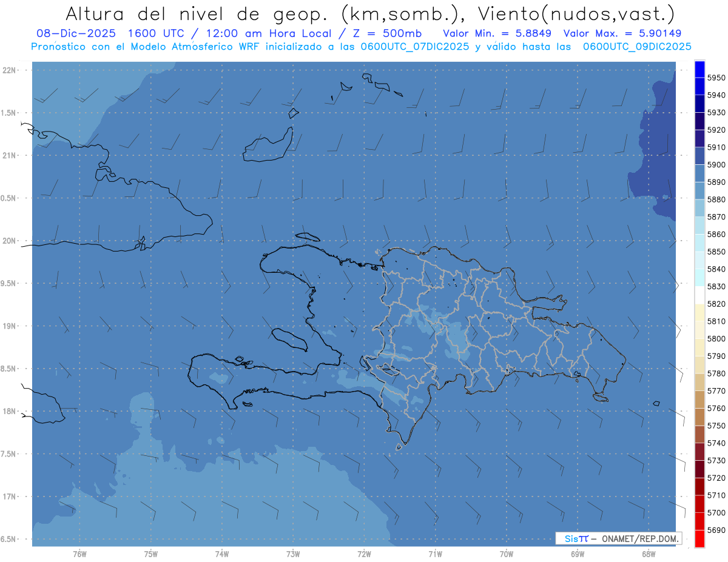728x562 pixels.
Task: Select the '68W' longitude label
Action: tap(649, 554)
